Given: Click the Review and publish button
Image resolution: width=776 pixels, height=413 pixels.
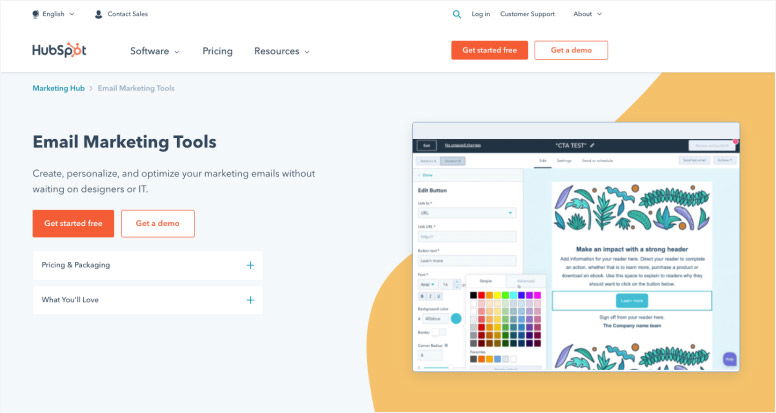Looking at the screenshot, I should click(x=712, y=145).
